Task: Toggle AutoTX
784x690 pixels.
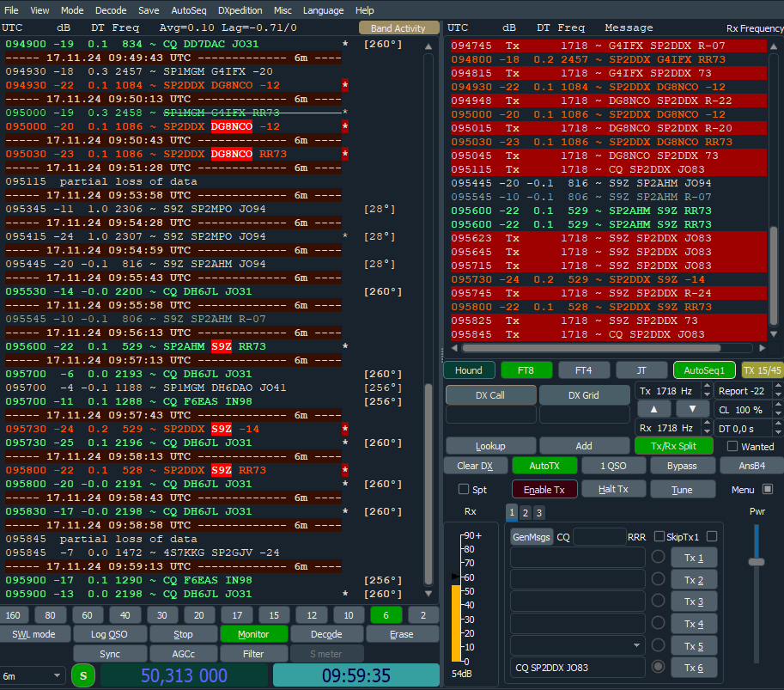Action: click(x=544, y=466)
